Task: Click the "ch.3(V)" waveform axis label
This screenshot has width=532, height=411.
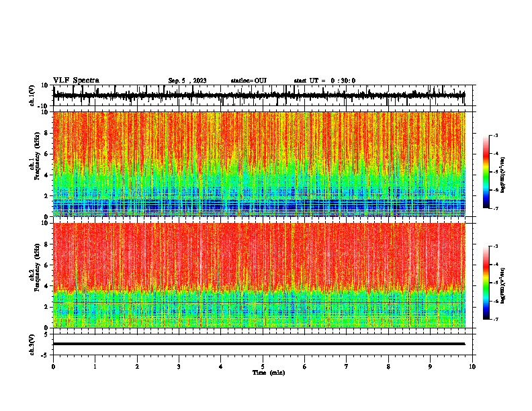Action: click(x=32, y=345)
